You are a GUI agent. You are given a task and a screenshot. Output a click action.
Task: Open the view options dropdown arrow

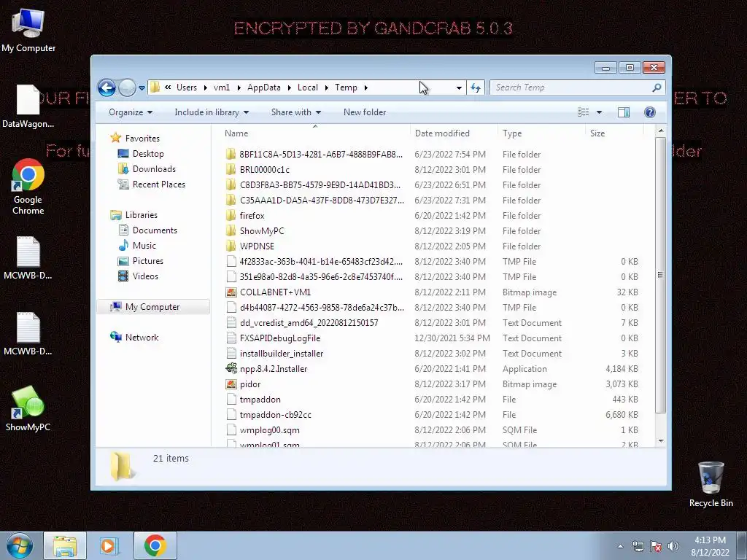point(600,112)
